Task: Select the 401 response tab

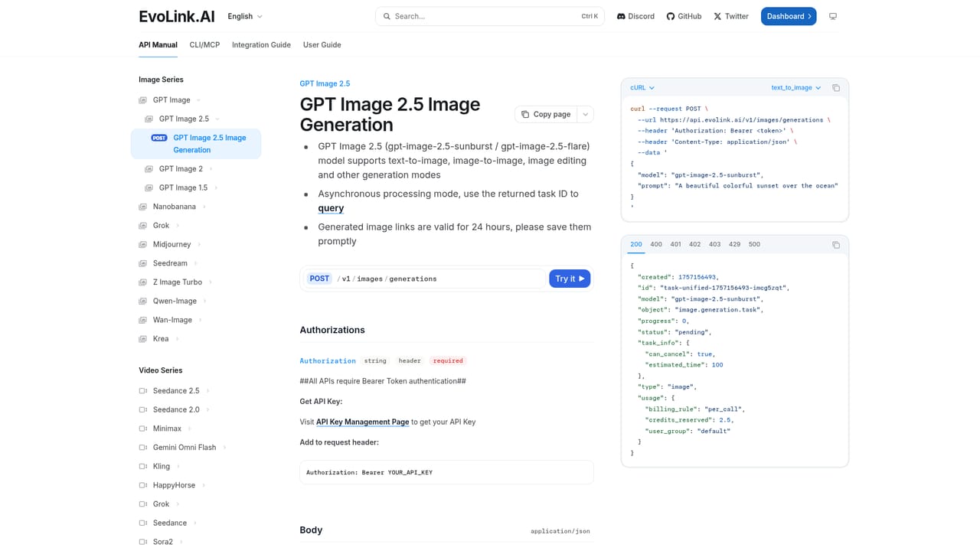Action: point(675,245)
